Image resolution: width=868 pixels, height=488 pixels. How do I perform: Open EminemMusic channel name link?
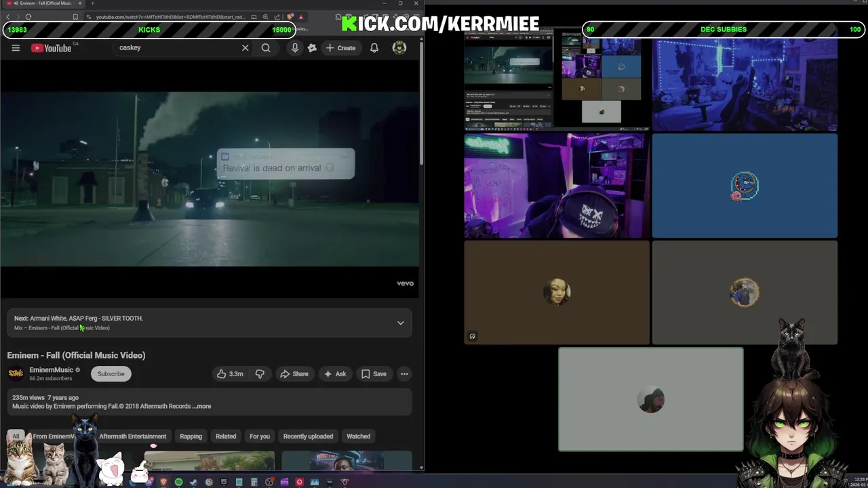click(x=51, y=370)
